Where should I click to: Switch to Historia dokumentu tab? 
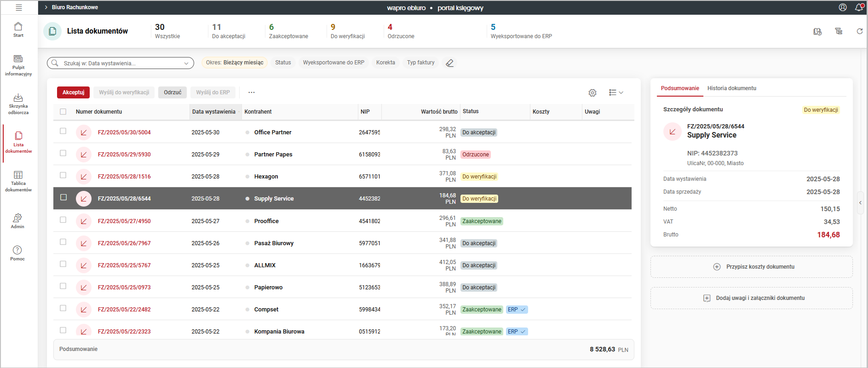(731, 88)
